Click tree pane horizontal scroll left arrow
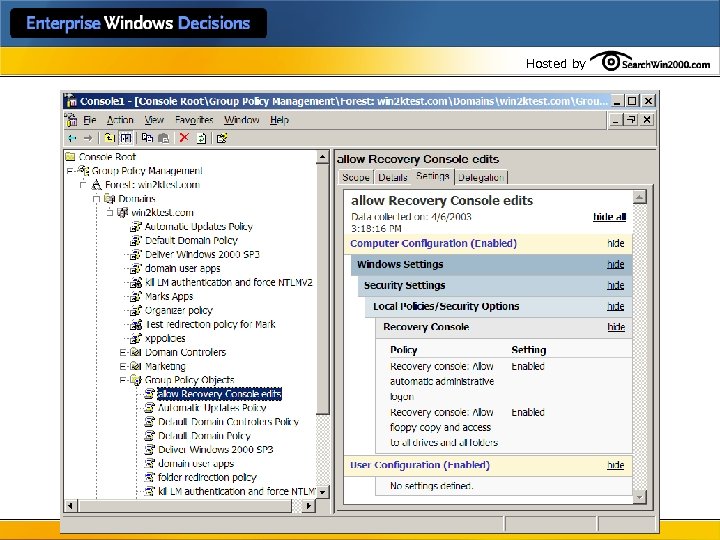 (x=70, y=506)
